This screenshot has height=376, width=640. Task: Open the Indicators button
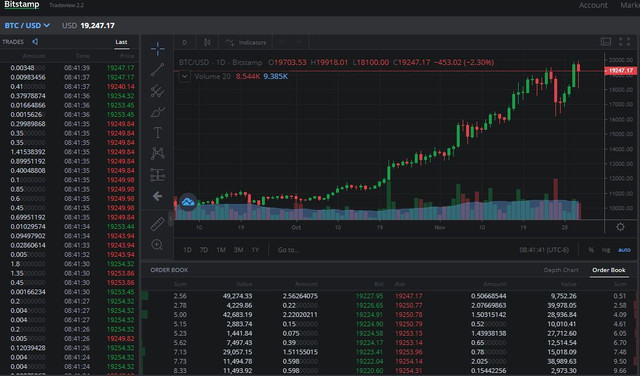point(246,42)
